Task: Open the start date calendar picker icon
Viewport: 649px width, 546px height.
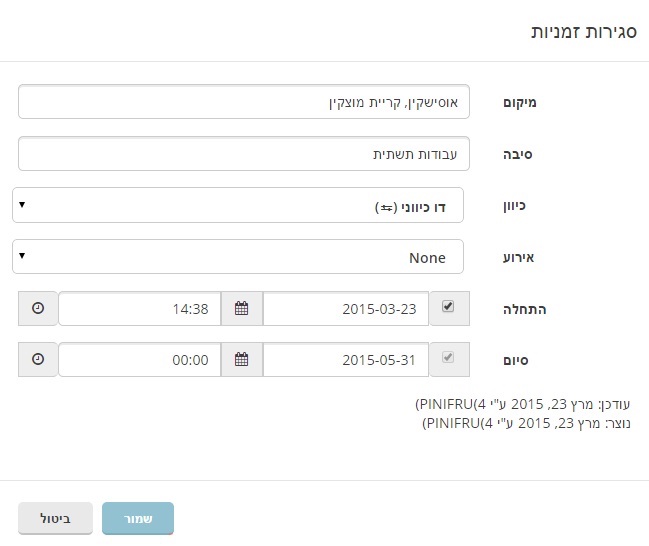Action: (x=241, y=309)
